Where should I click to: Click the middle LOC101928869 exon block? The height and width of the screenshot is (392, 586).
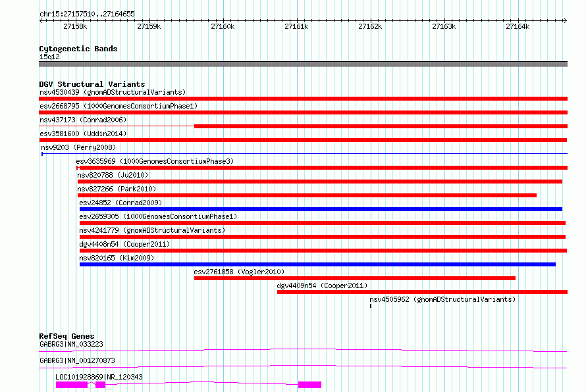click(101, 385)
